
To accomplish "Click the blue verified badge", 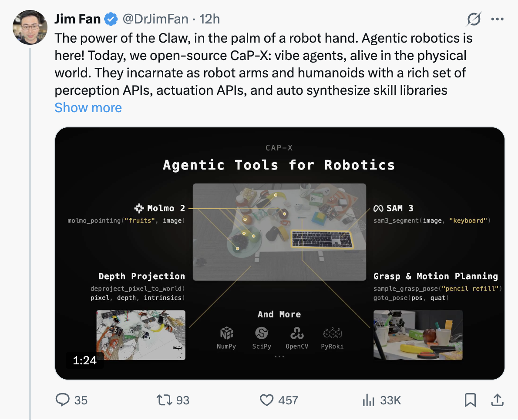I will click(111, 19).
